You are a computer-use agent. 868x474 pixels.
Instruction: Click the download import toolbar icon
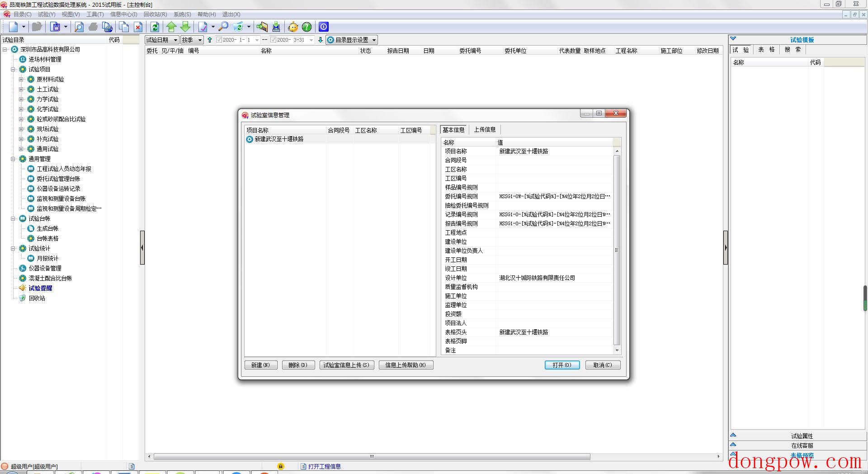(x=276, y=27)
